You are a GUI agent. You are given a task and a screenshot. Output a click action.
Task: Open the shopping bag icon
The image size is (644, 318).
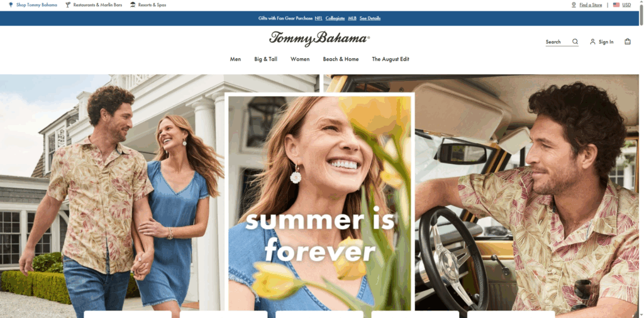coord(627,41)
